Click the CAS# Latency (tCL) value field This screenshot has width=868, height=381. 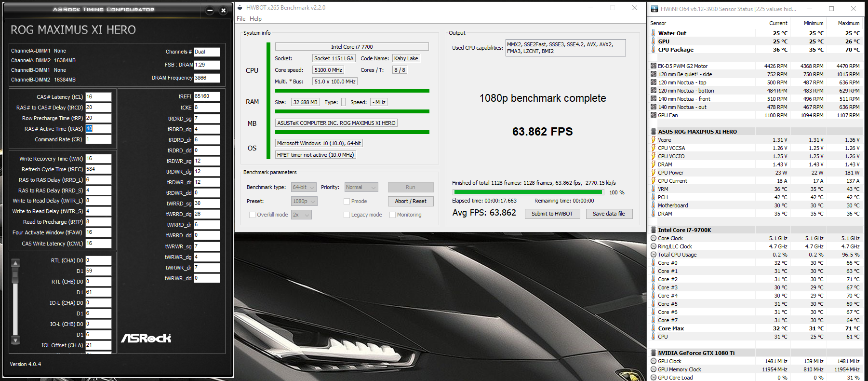point(98,97)
